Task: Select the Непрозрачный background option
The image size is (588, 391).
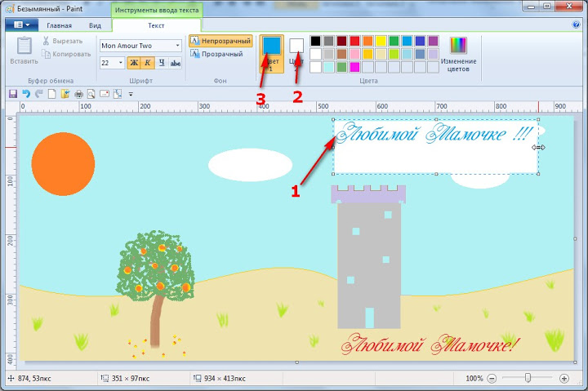Action: coord(220,41)
